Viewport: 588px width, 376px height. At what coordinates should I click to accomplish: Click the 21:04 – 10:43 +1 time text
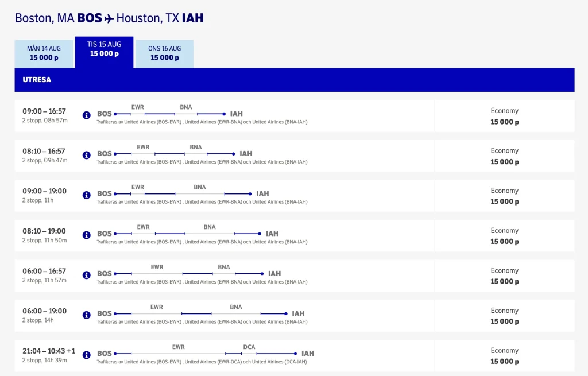(49, 351)
